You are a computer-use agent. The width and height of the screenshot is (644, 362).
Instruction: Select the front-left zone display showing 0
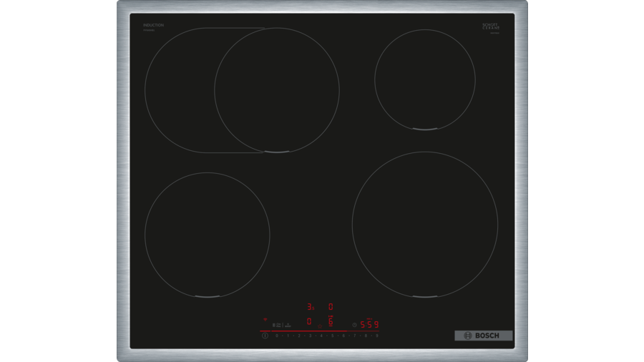click(309, 322)
